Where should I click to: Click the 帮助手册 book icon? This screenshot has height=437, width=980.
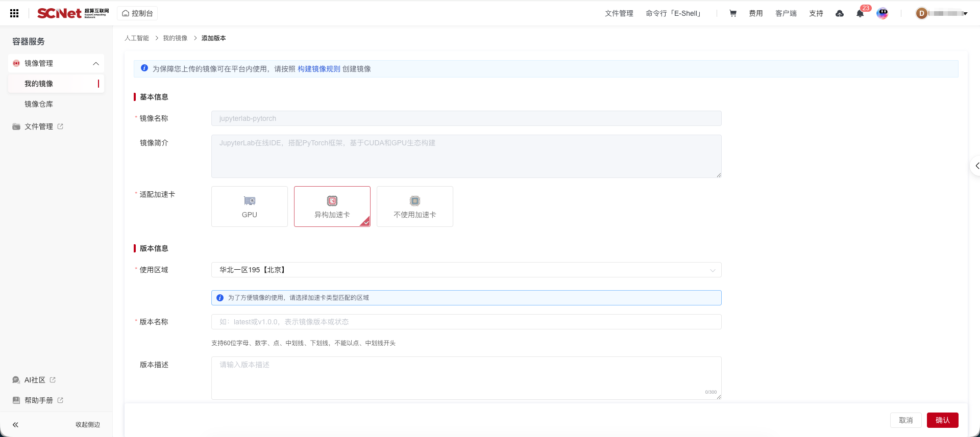pos(16,400)
